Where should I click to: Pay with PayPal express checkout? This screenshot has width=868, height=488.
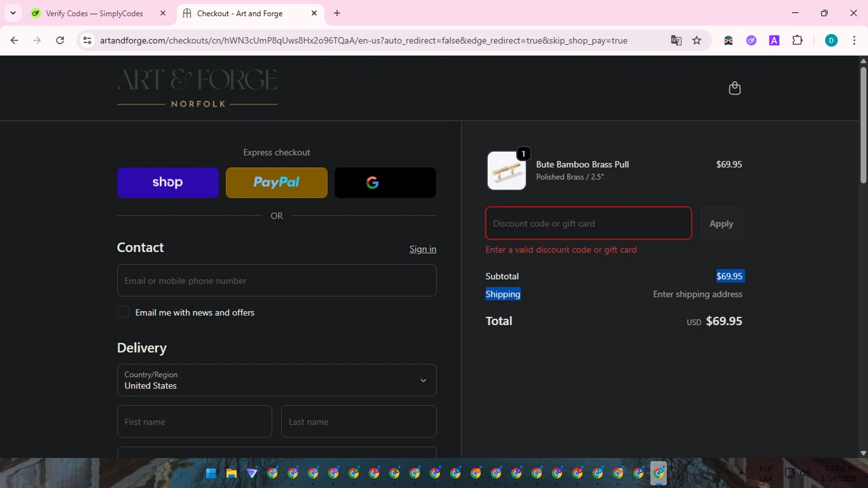click(277, 182)
